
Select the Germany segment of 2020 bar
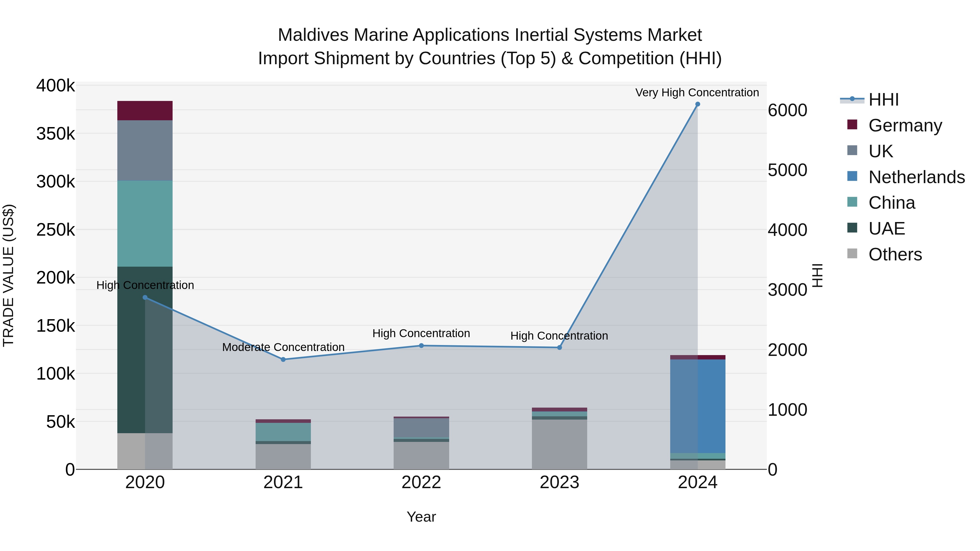pyautogui.click(x=145, y=111)
